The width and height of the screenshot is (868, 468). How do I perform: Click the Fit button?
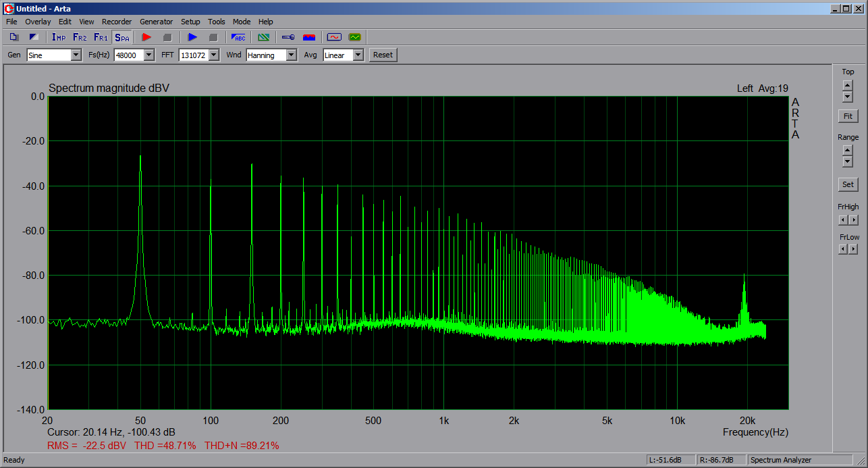click(x=848, y=116)
